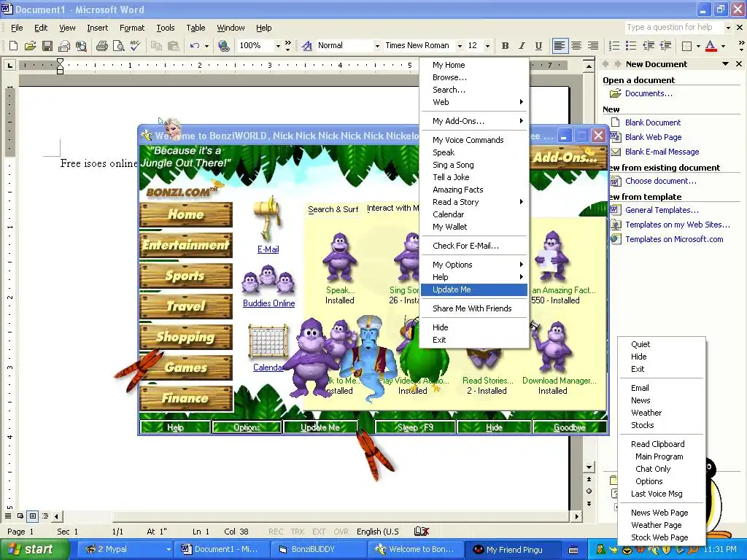The height and width of the screenshot is (560, 747).
Task: Open Styles and Formatting pane icon
Action: pyautogui.click(x=307, y=46)
